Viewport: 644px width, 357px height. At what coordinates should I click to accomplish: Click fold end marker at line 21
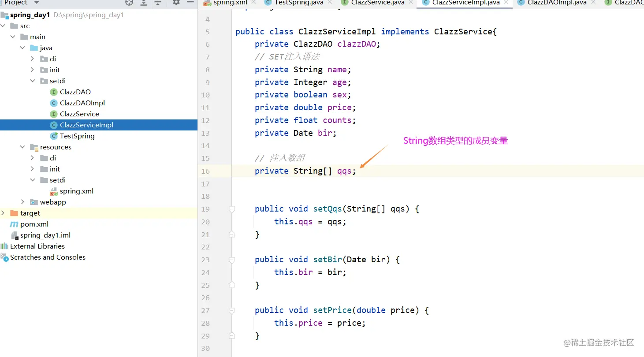232,235
